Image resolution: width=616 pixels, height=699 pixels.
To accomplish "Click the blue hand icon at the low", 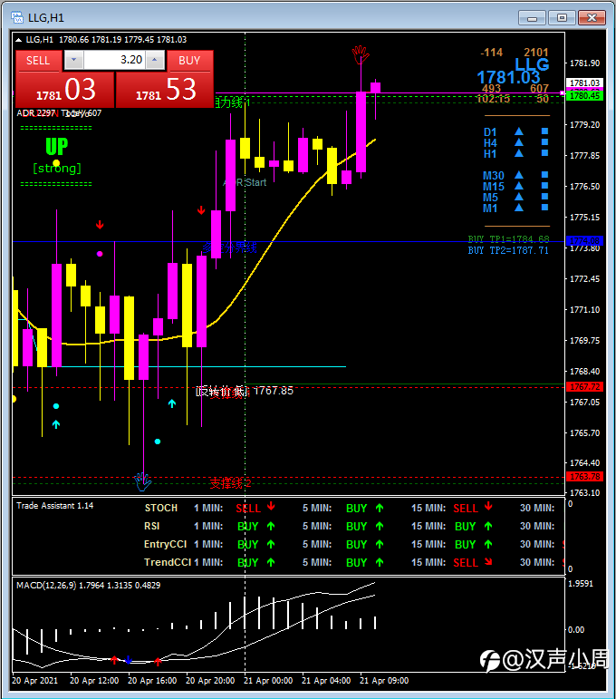I will [x=142, y=482].
